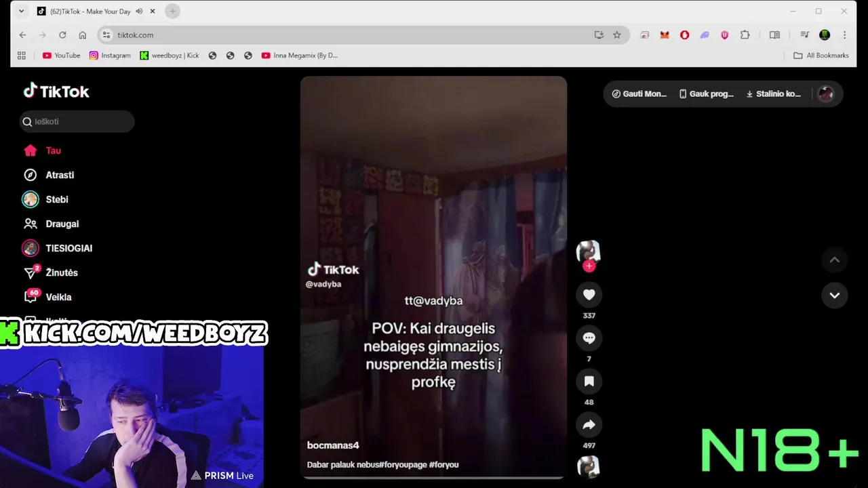Open the YouTube bookmark
Screen dimensions: 868x488
pyautogui.click(x=61, y=56)
